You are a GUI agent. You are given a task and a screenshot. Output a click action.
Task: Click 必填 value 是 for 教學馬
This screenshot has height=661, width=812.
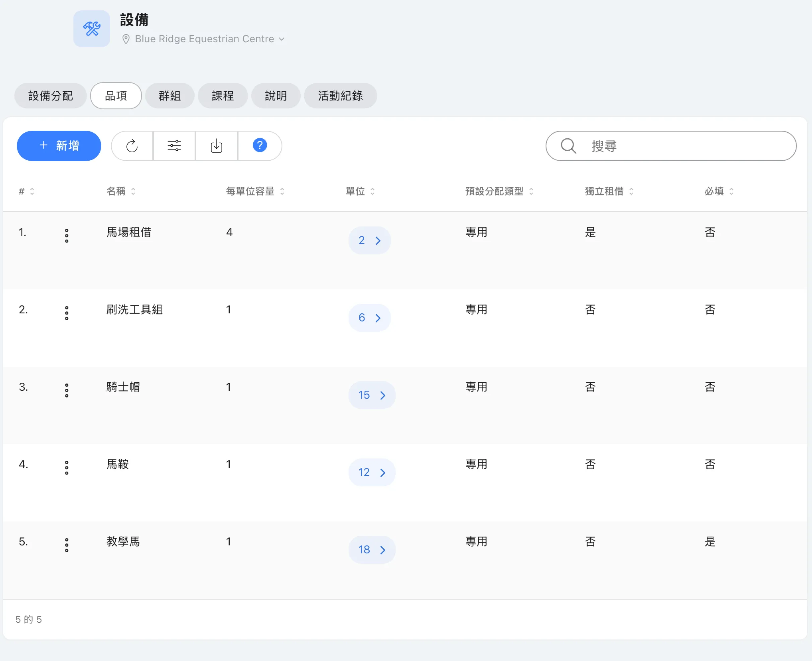(710, 541)
